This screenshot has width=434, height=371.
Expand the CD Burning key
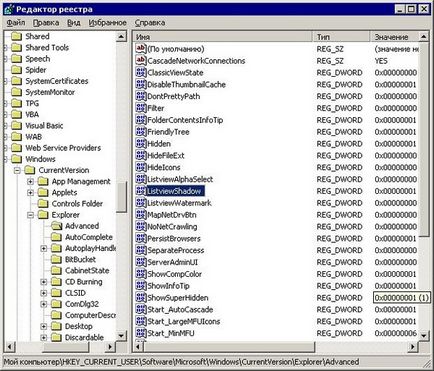click(44, 282)
